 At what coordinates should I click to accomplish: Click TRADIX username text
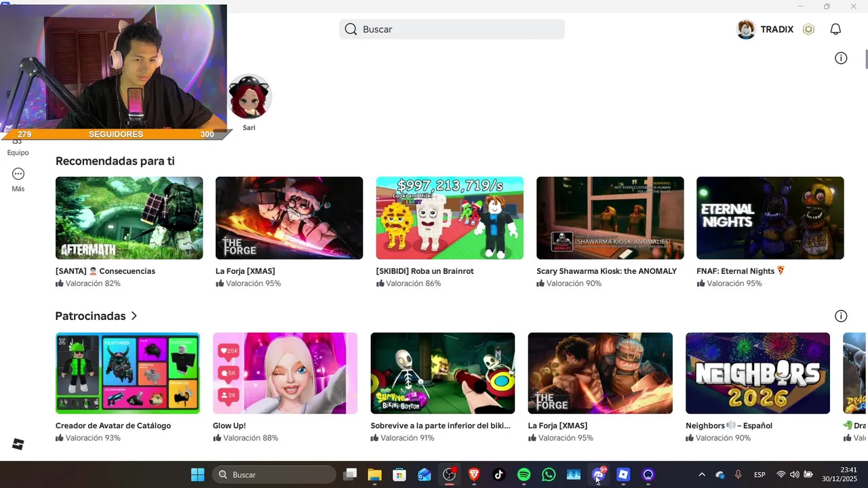click(x=777, y=29)
